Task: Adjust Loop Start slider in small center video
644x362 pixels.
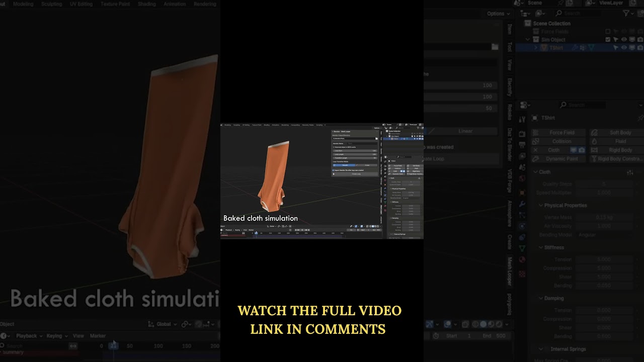Action: [355, 150]
